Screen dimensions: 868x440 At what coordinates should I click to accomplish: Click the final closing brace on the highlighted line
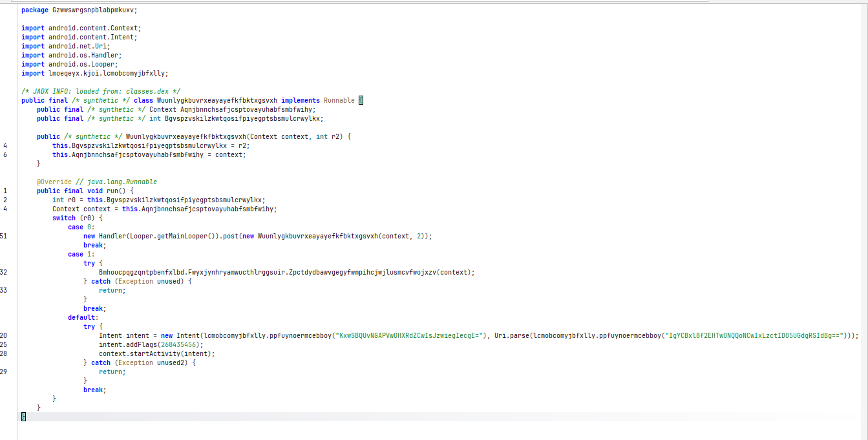pos(23,417)
